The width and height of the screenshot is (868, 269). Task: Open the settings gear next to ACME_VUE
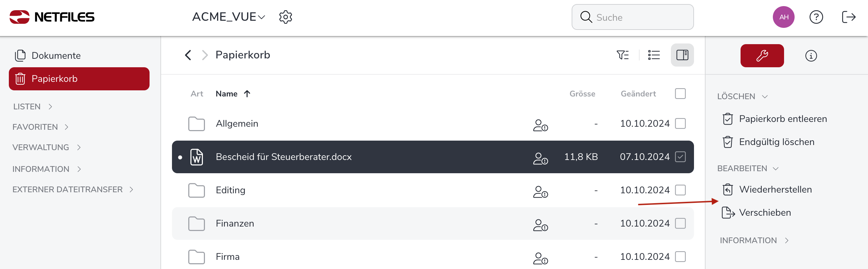point(285,17)
